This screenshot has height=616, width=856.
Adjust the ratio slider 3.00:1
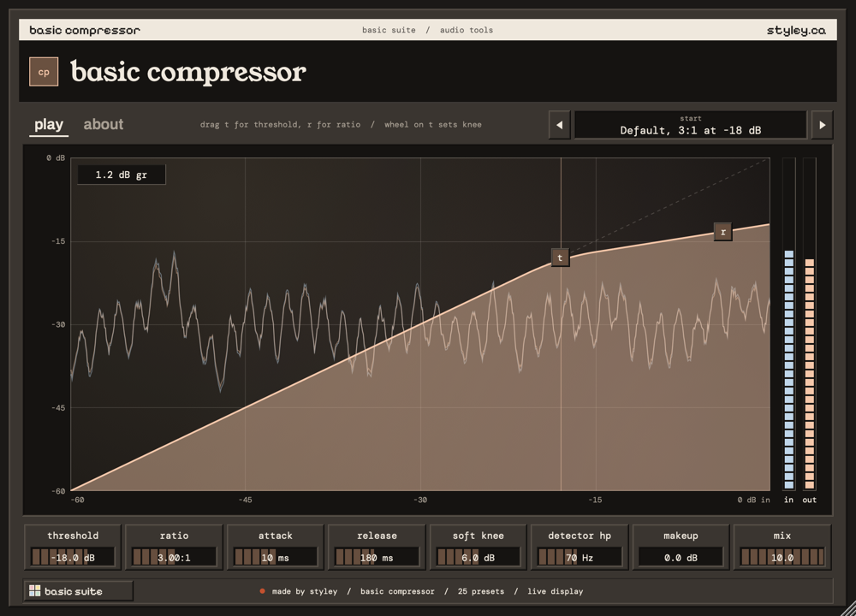click(x=174, y=558)
